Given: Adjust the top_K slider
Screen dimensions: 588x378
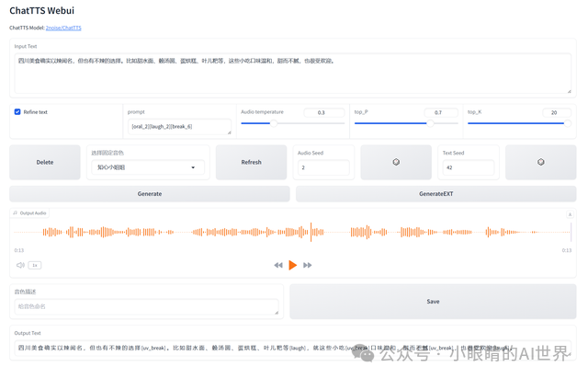Looking at the screenshot, I should coord(519,123).
